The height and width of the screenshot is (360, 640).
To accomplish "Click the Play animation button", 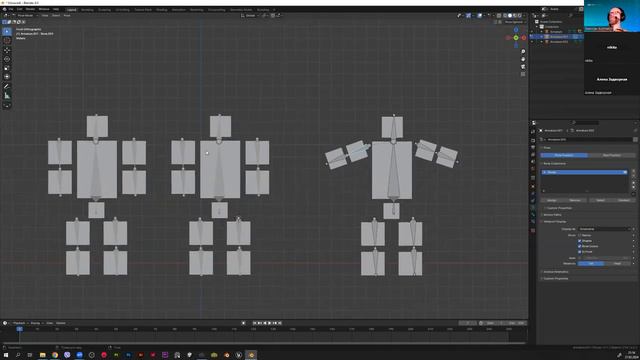I will coord(269,323).
